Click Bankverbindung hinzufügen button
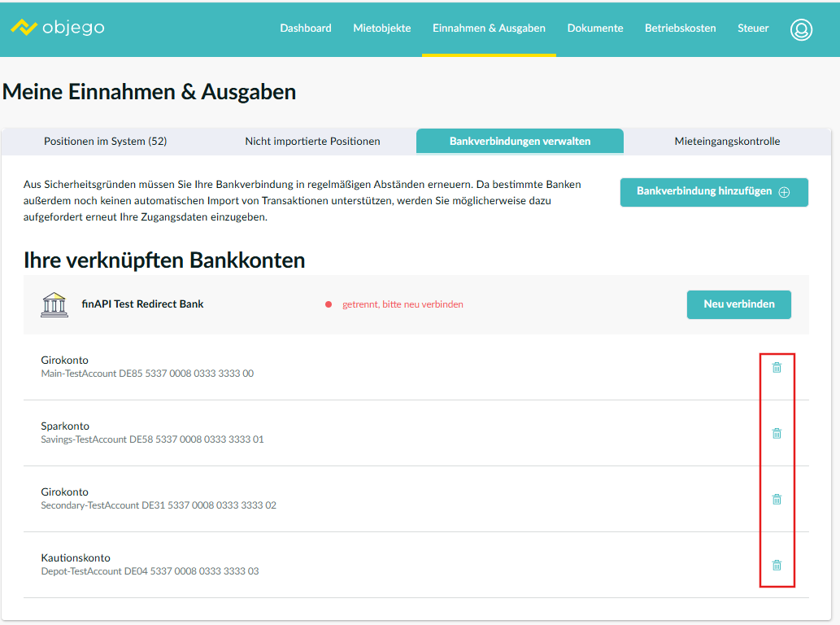840x625 pixels. [714, 192]
